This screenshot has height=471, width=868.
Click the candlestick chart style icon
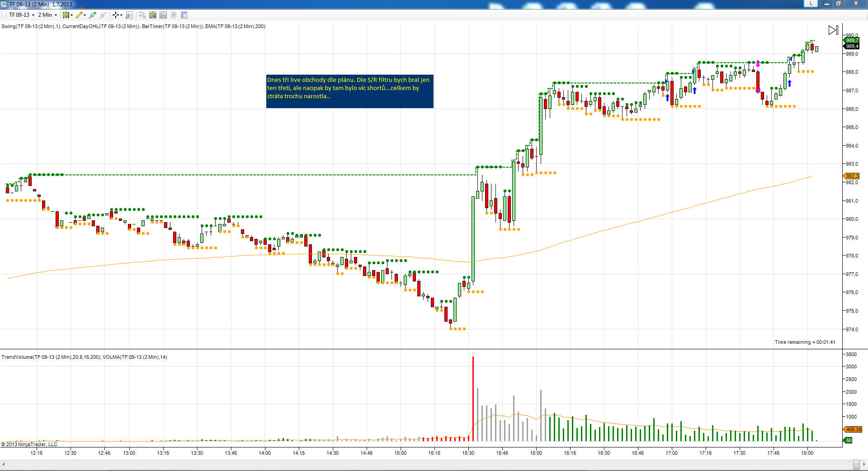[66, 15]
